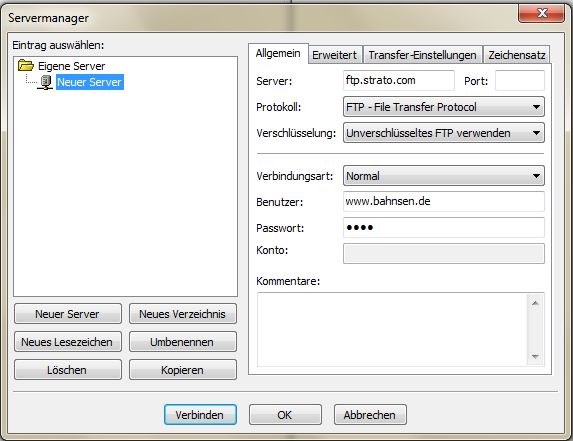Open the Protokoll dropdown
This screenshot has height=441, width=573.
(x=444, y=107)
